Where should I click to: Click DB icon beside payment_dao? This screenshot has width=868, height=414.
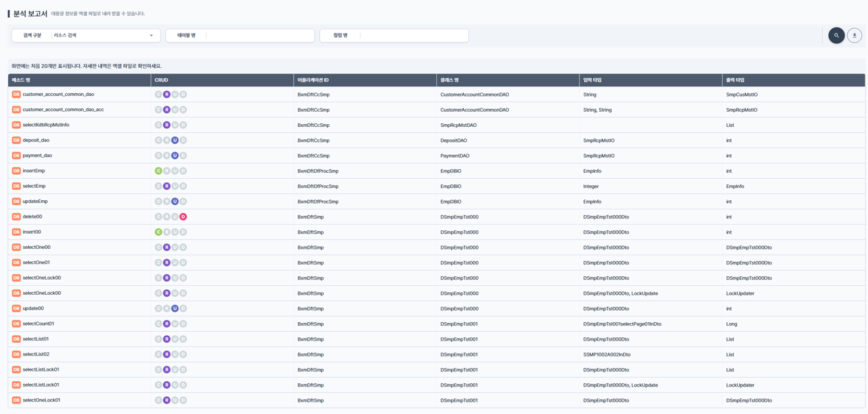(16, 156)
